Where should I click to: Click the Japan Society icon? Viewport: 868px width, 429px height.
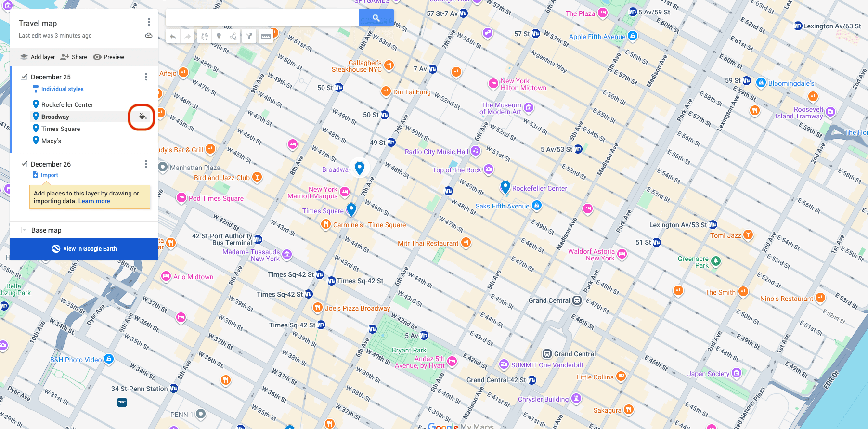point(737,373)
